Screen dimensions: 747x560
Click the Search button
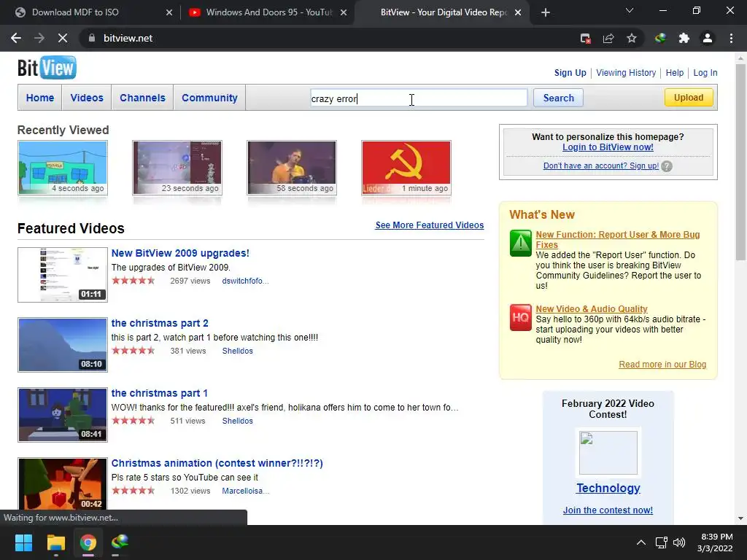pyautogui.click(x=558, y=98)
